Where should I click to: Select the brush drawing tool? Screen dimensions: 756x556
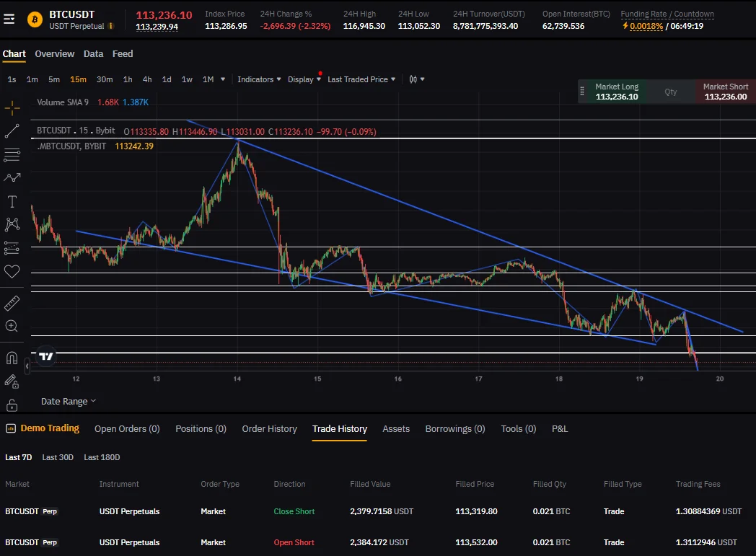(12, 178)
